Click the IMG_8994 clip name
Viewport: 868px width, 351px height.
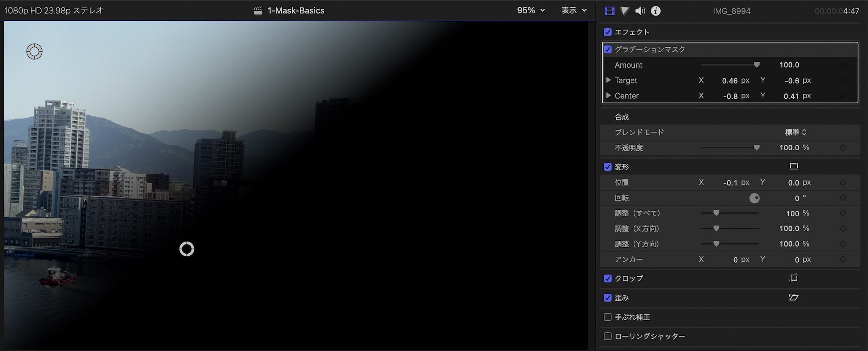(732, 11)
